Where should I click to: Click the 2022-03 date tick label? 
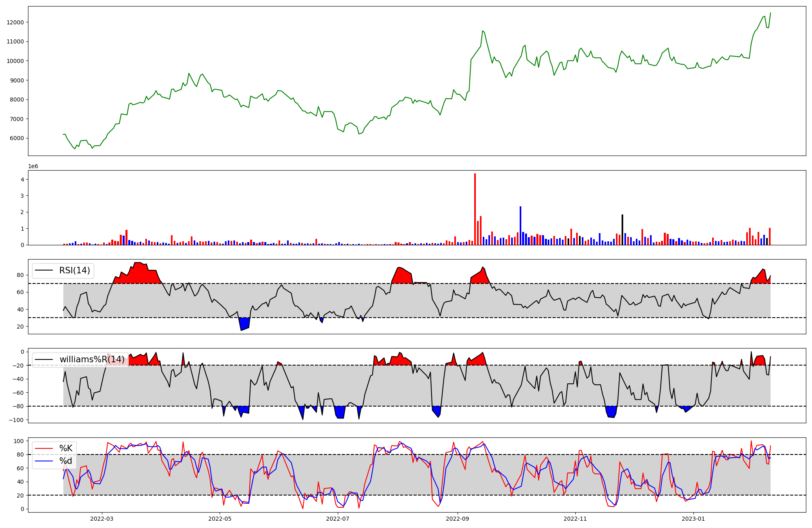coord(102,519)
